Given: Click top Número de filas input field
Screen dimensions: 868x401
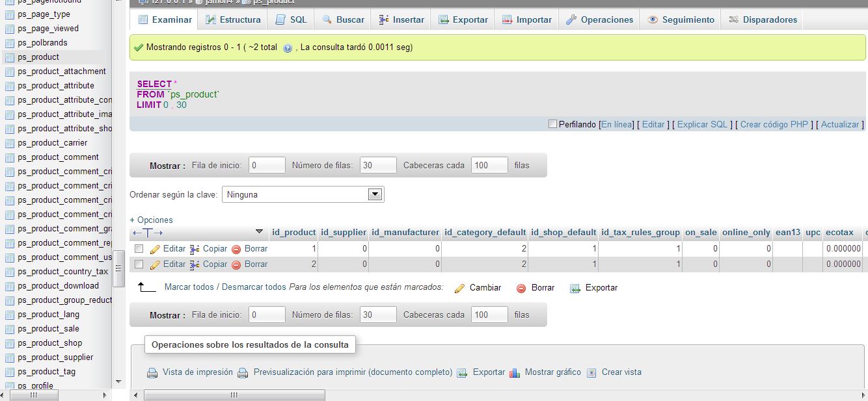Looking at the screenshot, I should (x=378, y=165).
